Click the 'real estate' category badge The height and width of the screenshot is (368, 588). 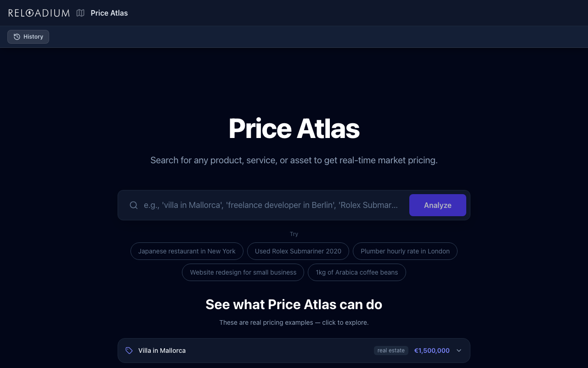coord(391,350)
